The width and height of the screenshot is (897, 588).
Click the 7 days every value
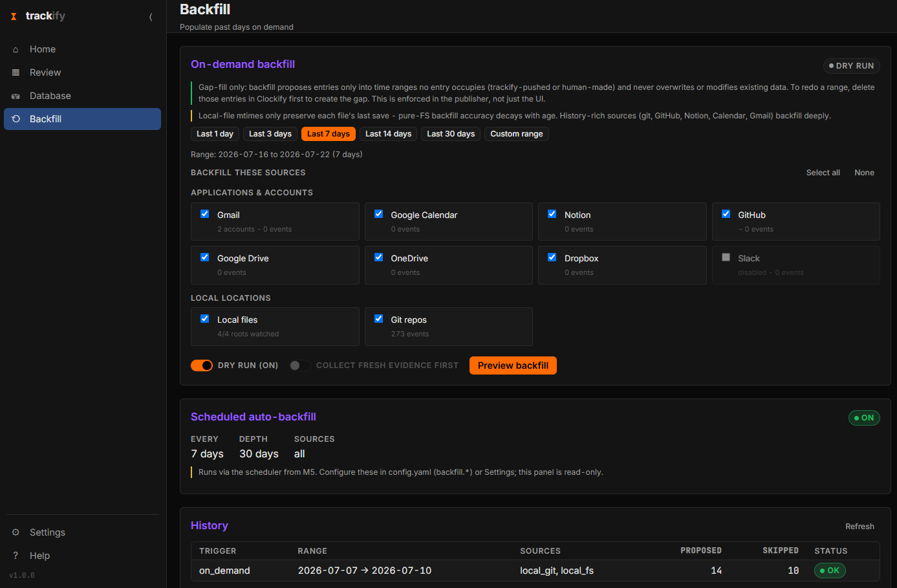[207, 454]
